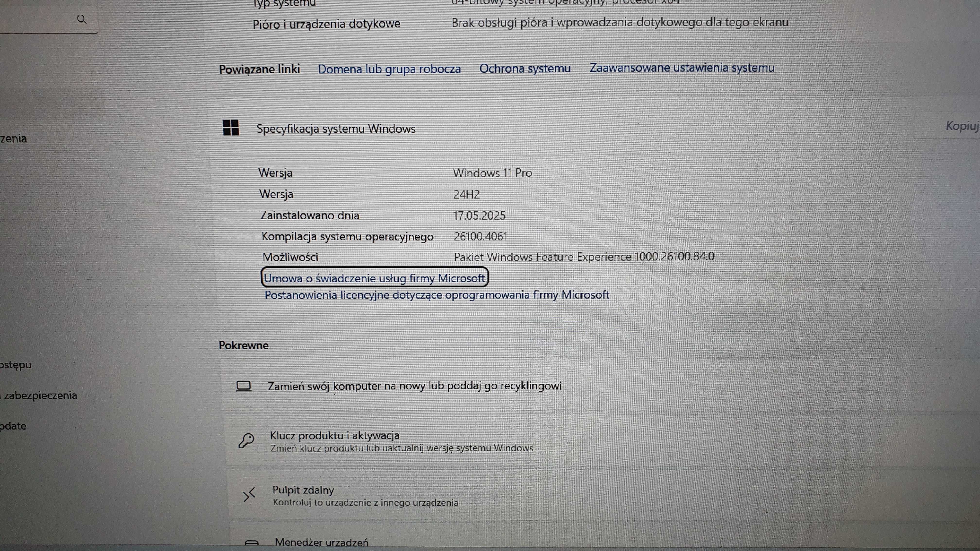Click the key icon for Klucz produktu i aktywacja
Screen dimensions: 980x551
tap(246, 441)
